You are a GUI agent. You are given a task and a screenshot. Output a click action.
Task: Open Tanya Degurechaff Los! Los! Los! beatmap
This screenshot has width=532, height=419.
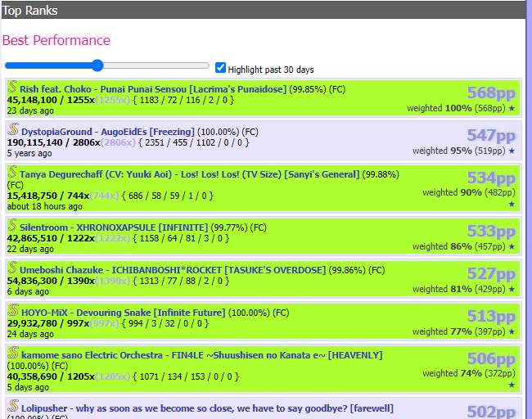point(189,174)
